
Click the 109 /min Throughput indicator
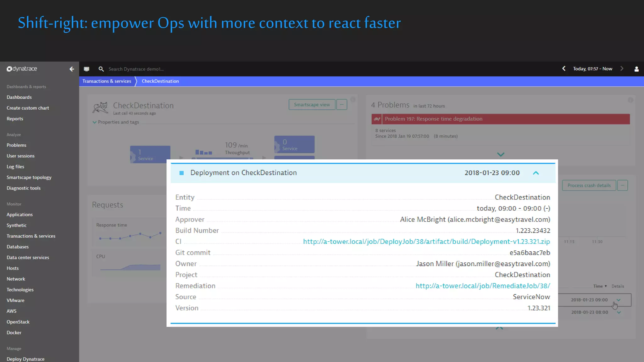[237, 148]
